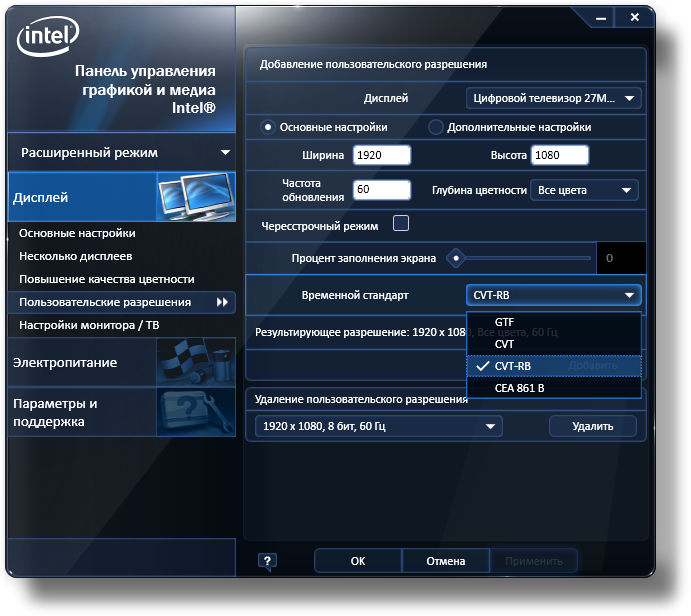691x616 pixels.
Task: Go to Настройки монитора / ТВ page
Action: tap(89, 325)
